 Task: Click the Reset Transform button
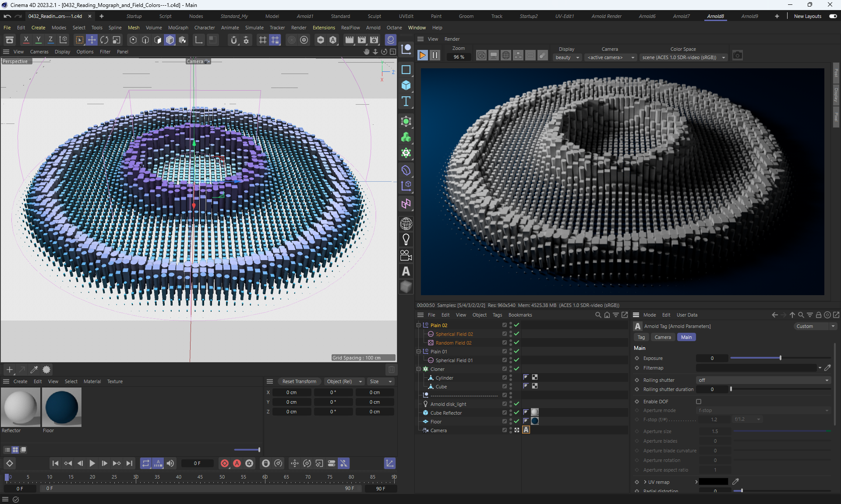(x=299, y=381)
